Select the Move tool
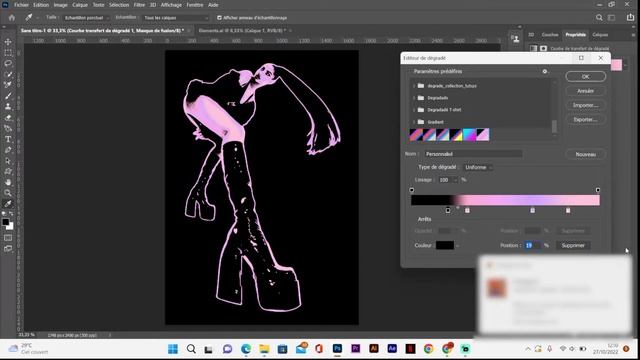 (8, 42)
